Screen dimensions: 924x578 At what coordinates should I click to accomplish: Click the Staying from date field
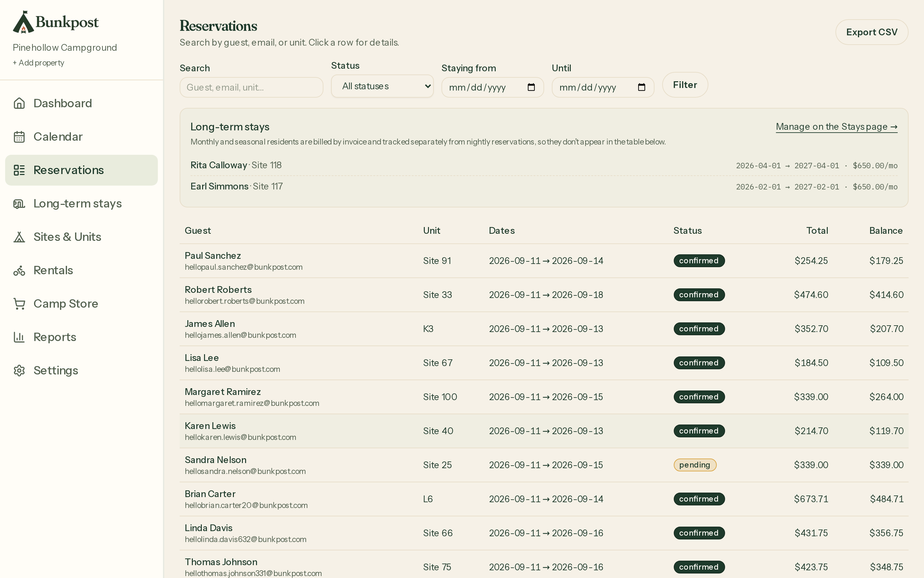pyautogui.click(x=492, y=87)
